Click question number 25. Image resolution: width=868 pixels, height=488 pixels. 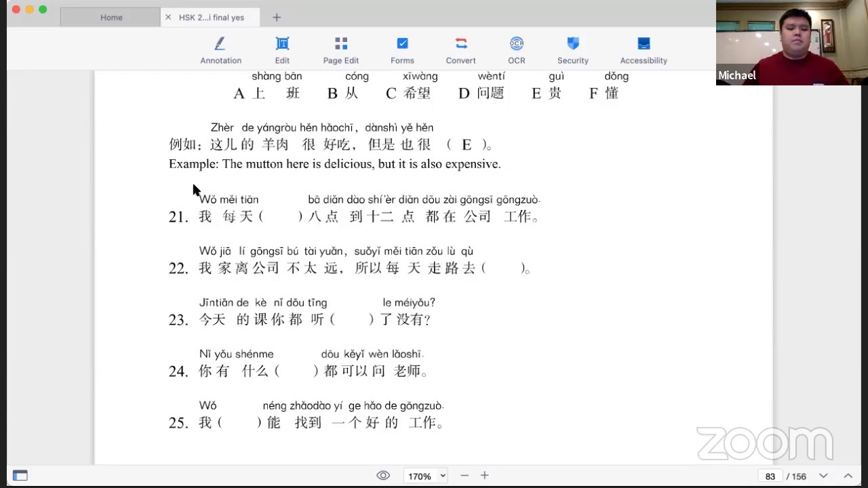click(178, 423)
